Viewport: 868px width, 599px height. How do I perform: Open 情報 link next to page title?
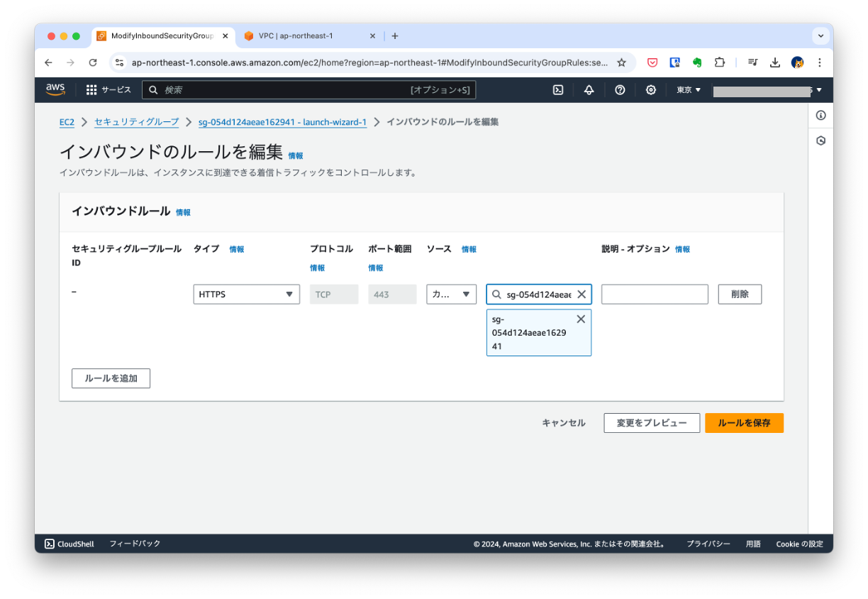(296, 155)
